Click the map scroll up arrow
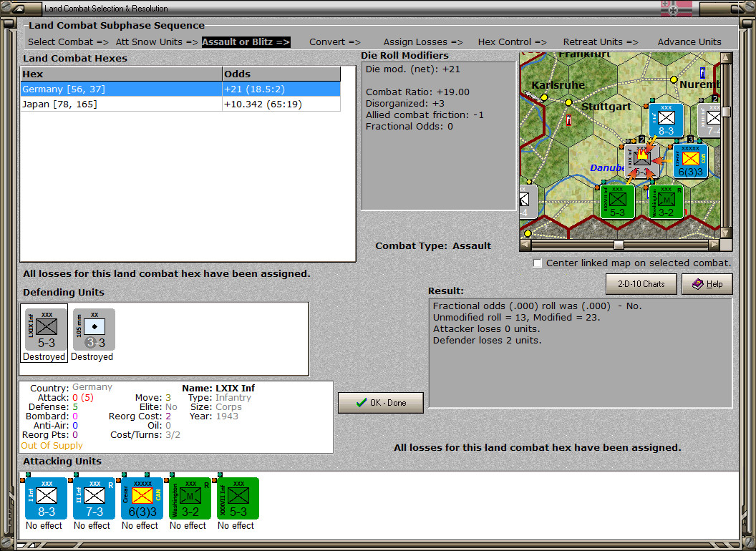Viewport: 756px width, 551px height. 726,58
